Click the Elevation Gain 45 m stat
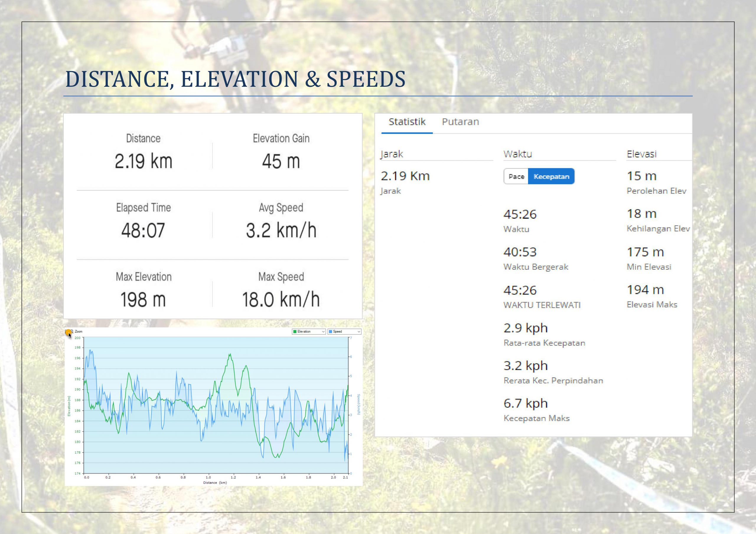Image resolution: width=756 pixels, height=534 pixels. [281, 161]
